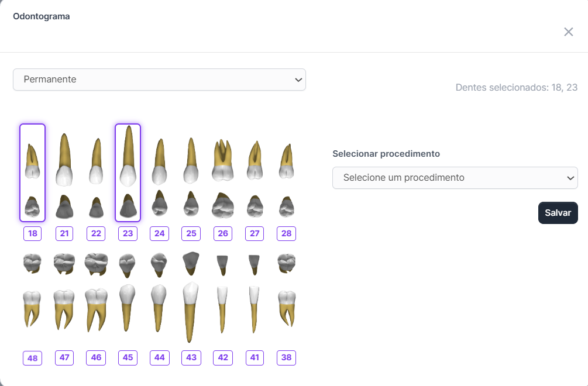Deselect the highlighted tooth 18 image
Screen dimensions: 588x386
coord(32,173)
